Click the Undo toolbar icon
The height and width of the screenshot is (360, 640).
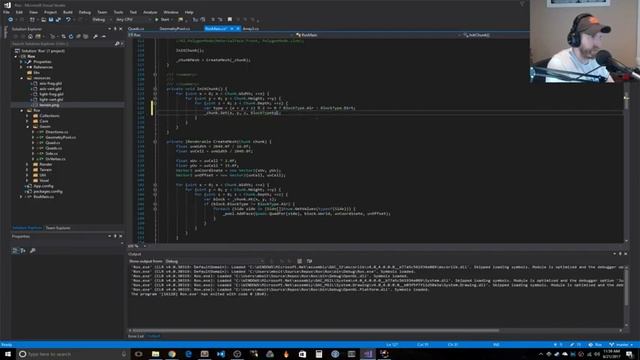68,20
